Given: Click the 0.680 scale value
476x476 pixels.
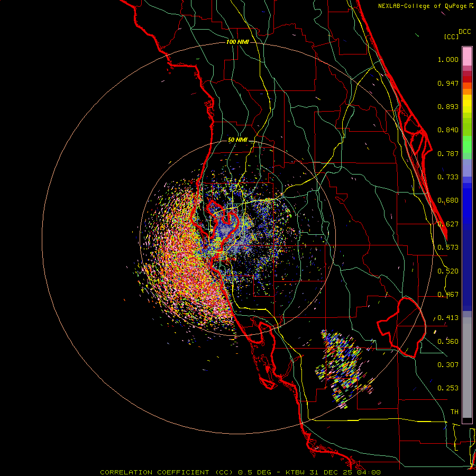Looking at the screenshot, I should pyautogui.click(x=448, y=200).
